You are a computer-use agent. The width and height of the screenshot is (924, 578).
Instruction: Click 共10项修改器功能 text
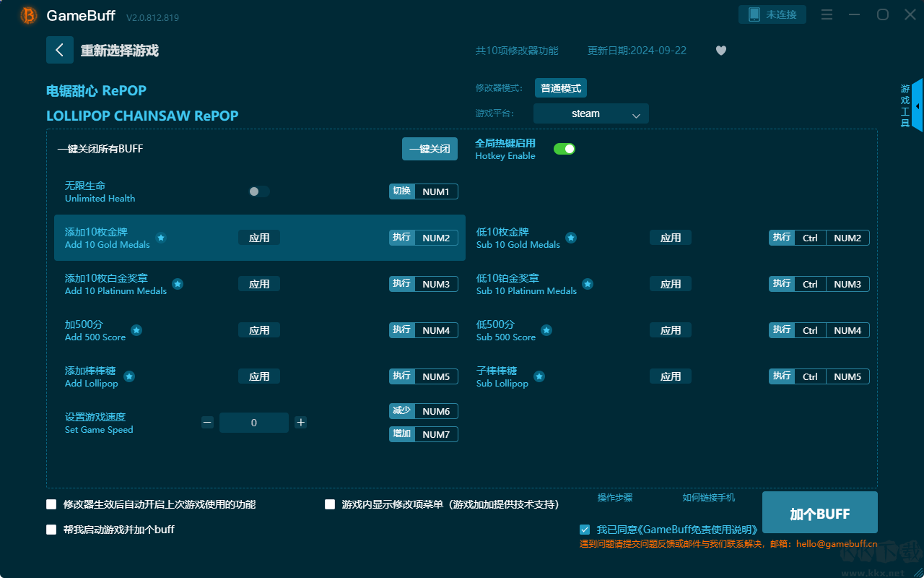tap(517, 51)
